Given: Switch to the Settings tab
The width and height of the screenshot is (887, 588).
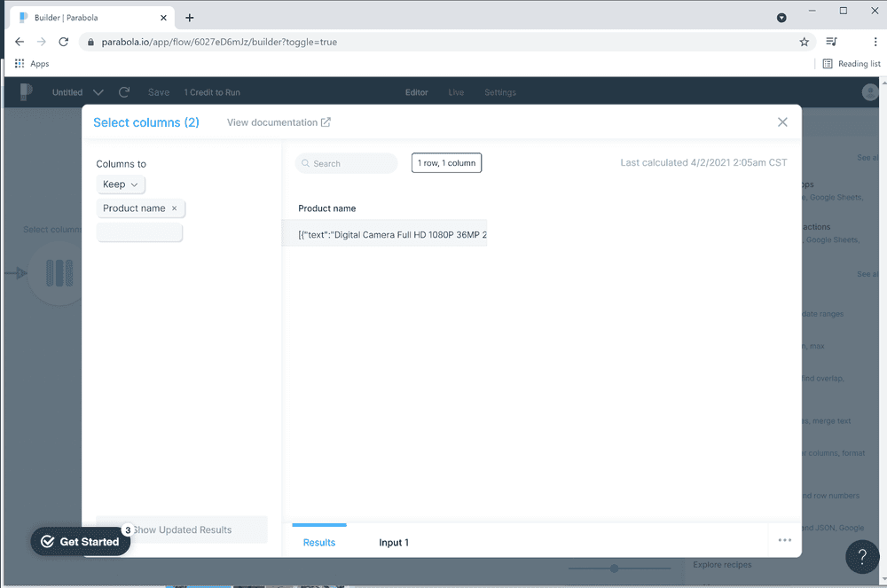Looking at the screenshot, I should 500,92.
